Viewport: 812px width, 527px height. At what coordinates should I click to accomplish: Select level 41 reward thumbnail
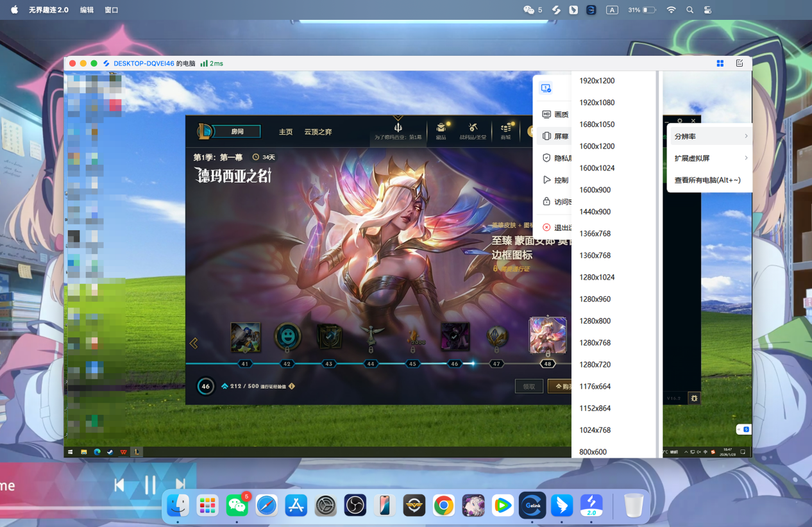[x=245, y=338]
